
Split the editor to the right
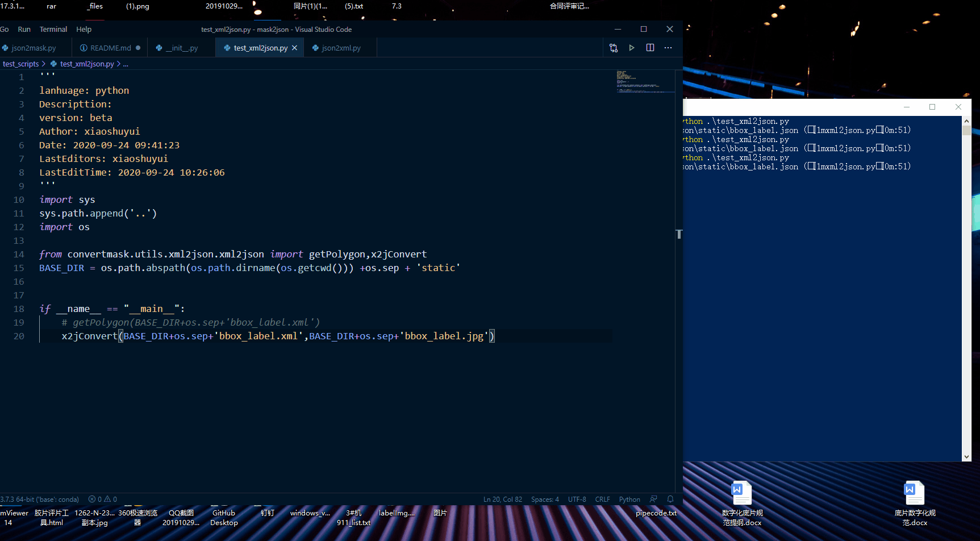[650, 48]
